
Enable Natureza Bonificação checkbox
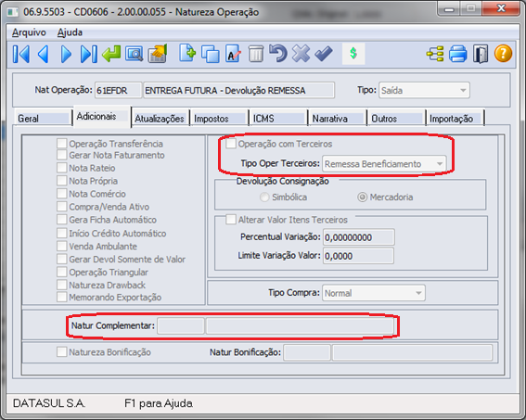pos(62,352)
